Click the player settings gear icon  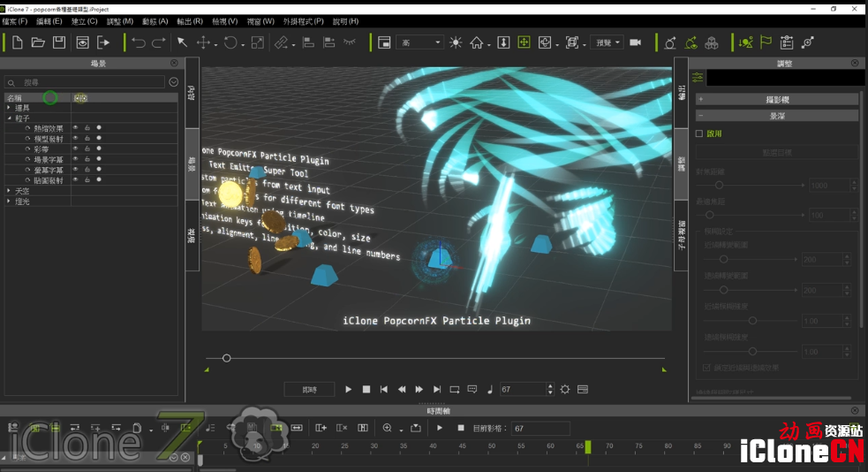tap(564, 390)
